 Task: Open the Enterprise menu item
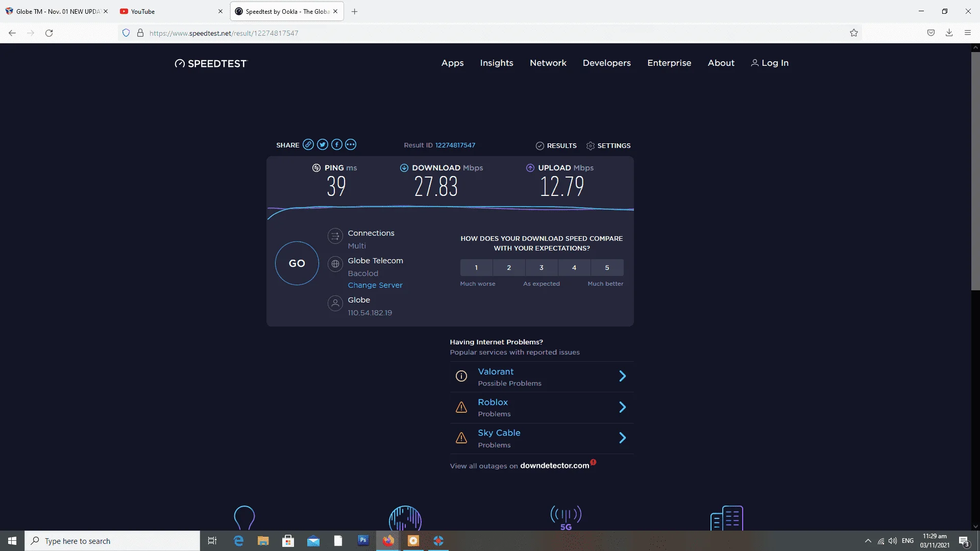coord(669,63)
